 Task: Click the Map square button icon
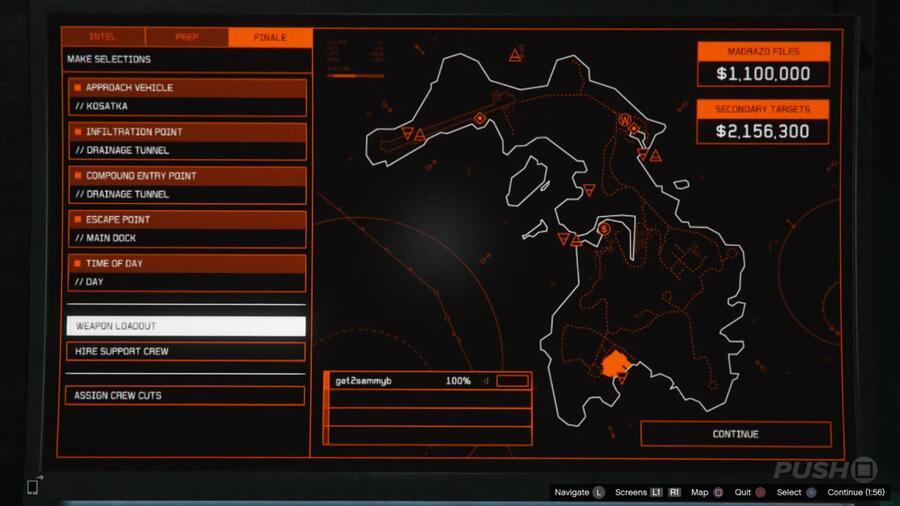pos(718,492)
